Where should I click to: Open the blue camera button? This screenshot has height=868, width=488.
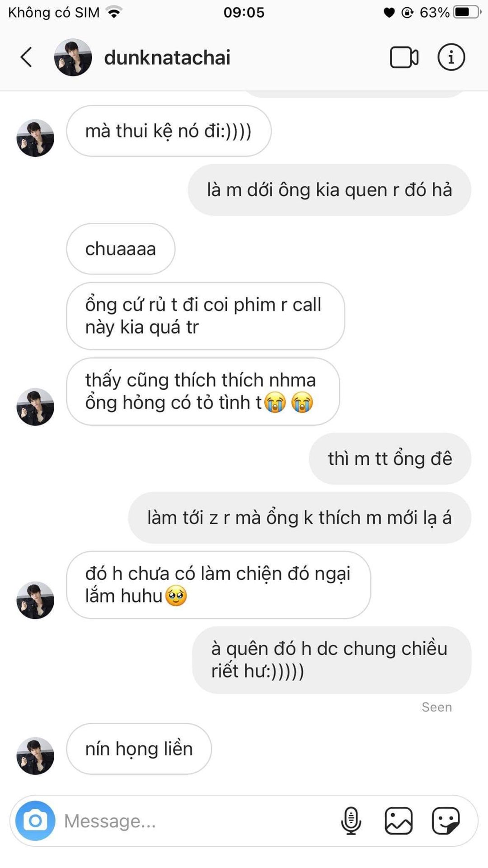35,821
